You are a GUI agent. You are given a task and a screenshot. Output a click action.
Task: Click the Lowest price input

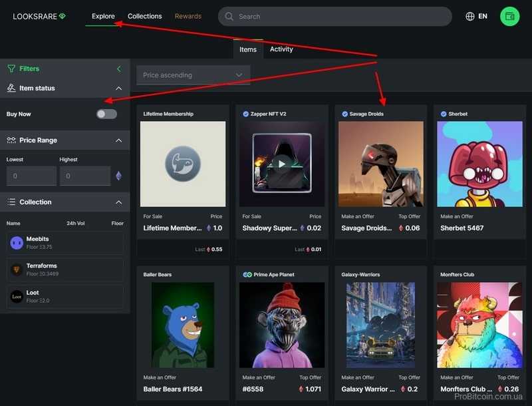(x=31, y=176)
